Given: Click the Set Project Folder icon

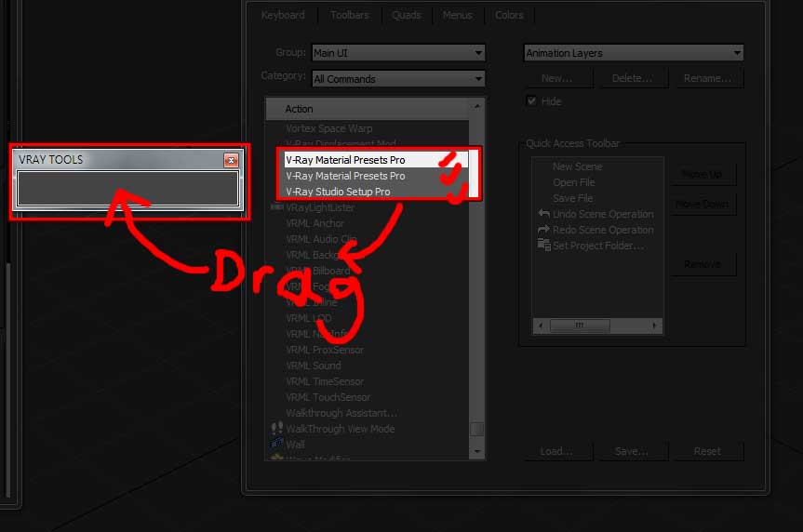Looking at the screenshot, I should click(544, 245).
